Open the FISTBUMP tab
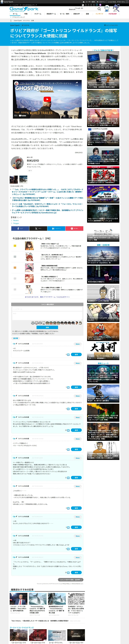Viewport: 129px width, 644px height. pos(113,14)
